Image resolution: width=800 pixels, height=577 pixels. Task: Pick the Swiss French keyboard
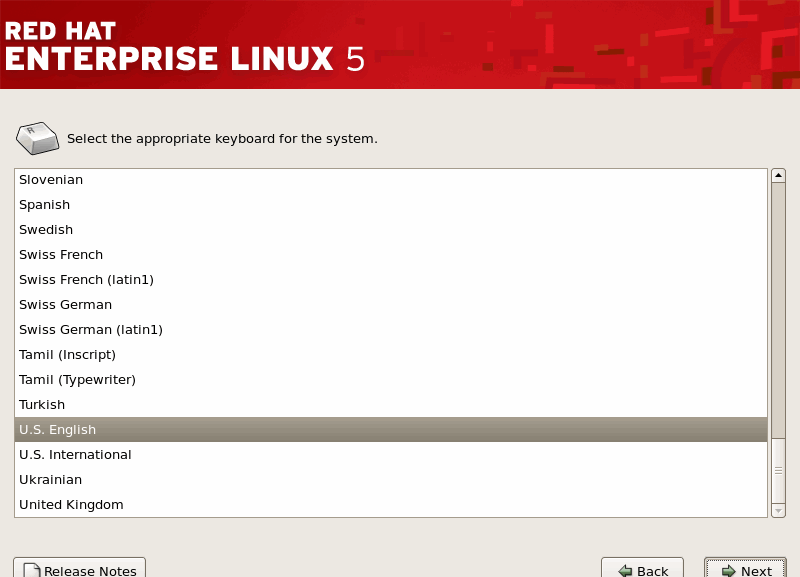(61, 255)
